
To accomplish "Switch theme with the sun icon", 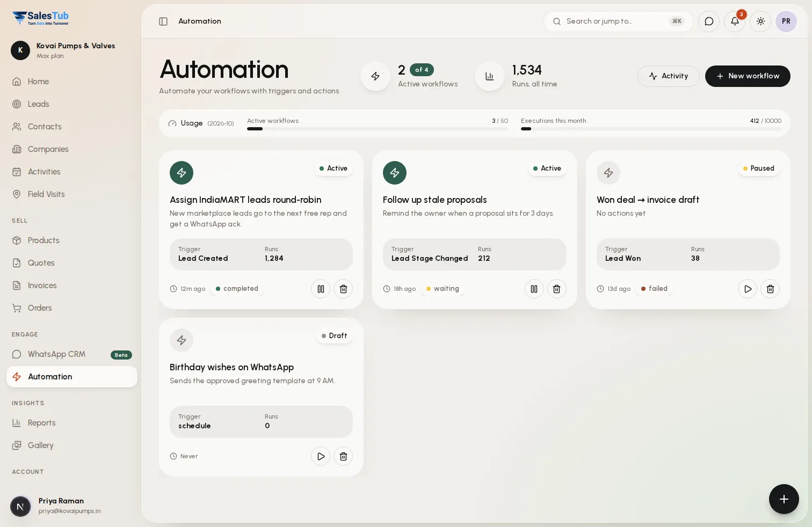I will click(x=760, y=21).
